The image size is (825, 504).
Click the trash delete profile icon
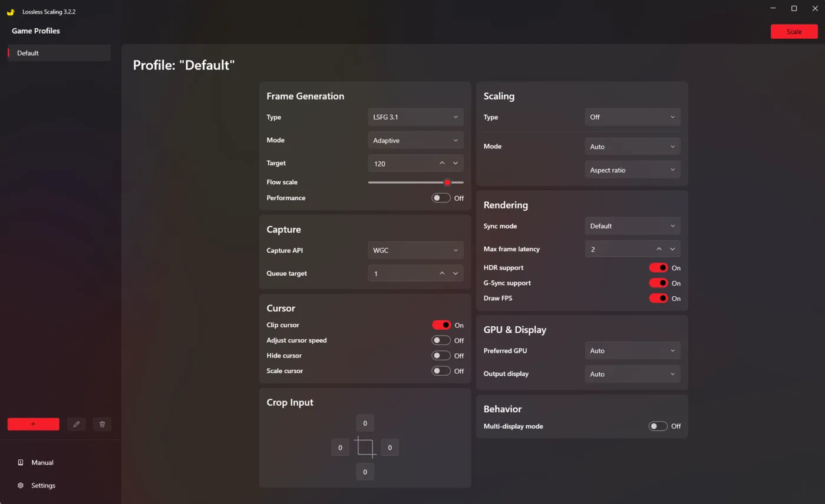click(x=102, y=424)
